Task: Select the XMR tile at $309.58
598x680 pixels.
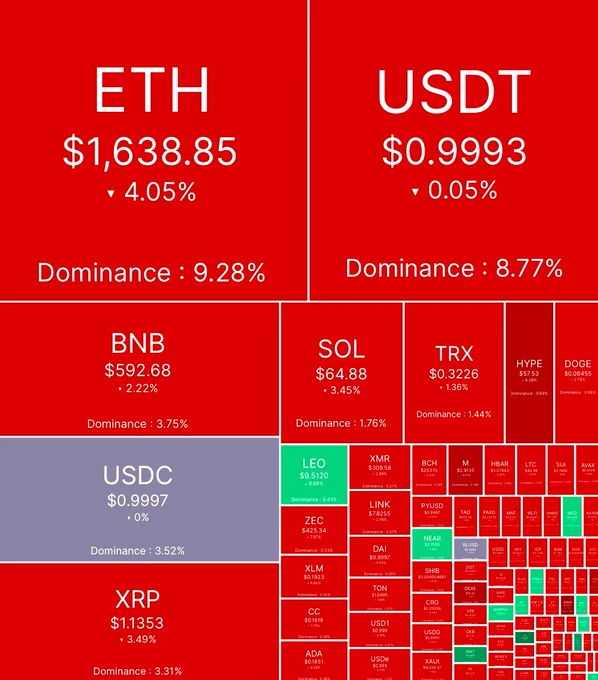Action: 379,467
